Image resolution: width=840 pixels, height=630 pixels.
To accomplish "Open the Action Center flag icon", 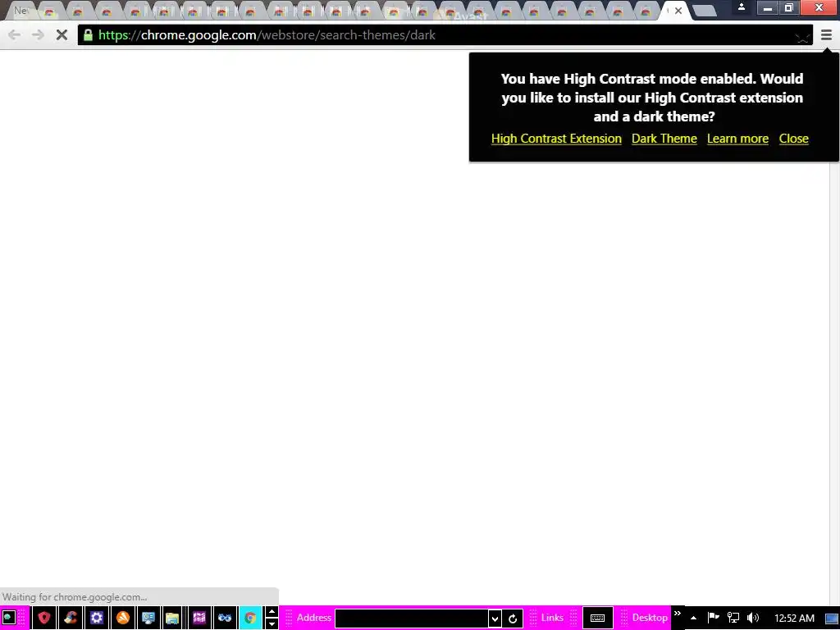I will point(713,618).
